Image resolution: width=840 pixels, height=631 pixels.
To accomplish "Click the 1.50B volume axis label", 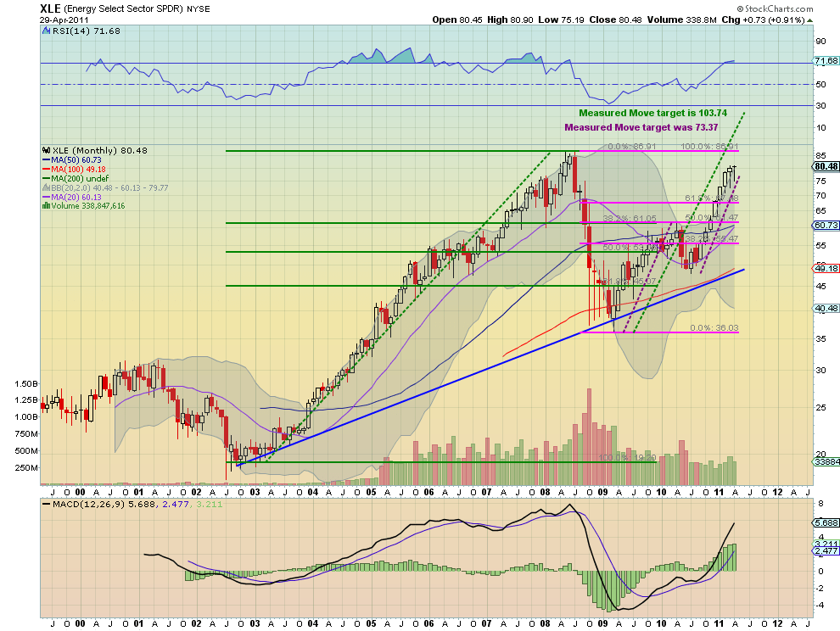I will click(26, 384).
